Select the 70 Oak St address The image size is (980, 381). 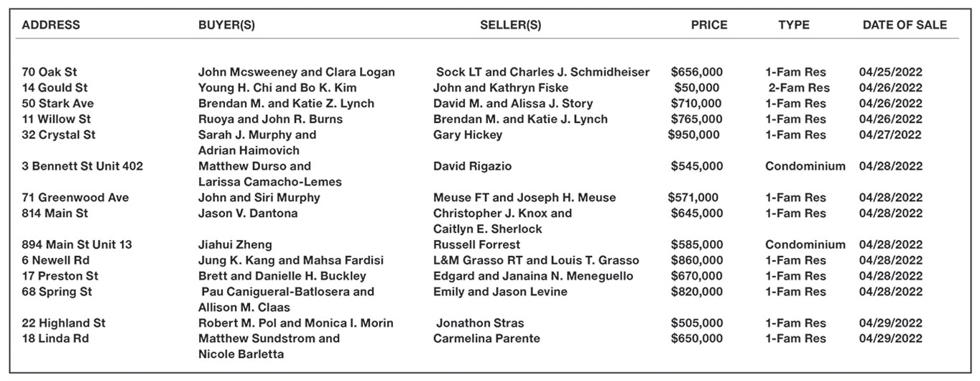[50, 72]
